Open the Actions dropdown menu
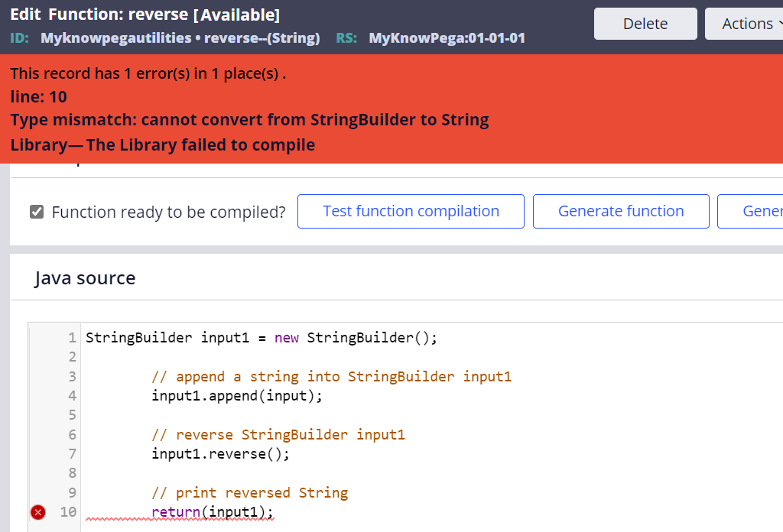The height and width of the screenshot is (532, 783). coord(746,24)
